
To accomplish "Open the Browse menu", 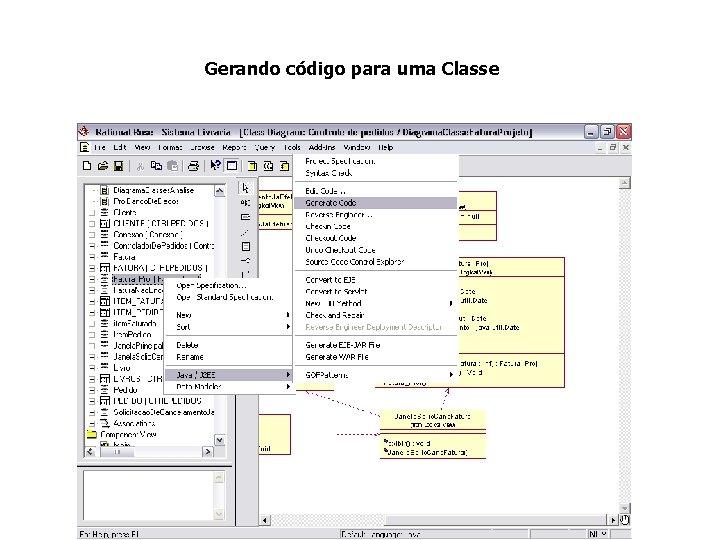I will point(202,147).
